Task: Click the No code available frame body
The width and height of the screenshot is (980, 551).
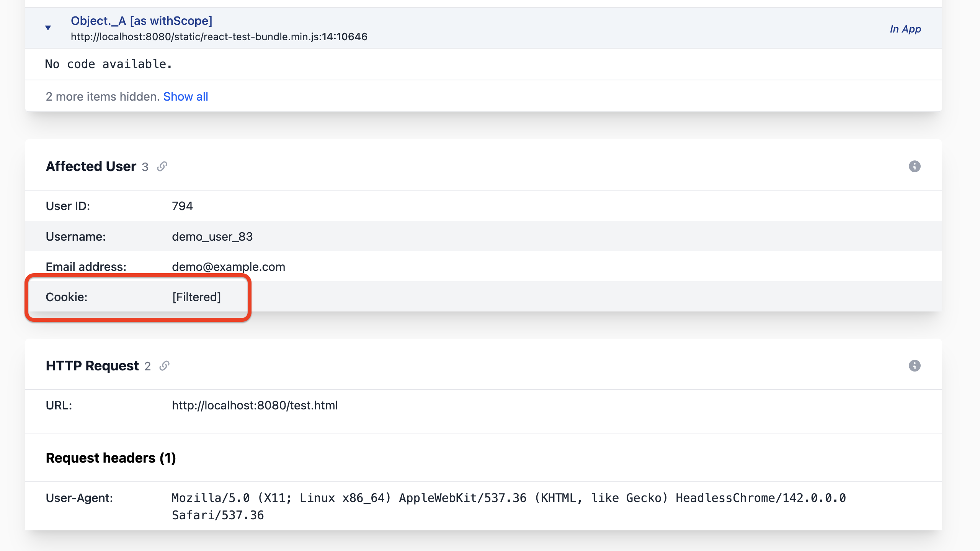Action: [x=108, y=64]
